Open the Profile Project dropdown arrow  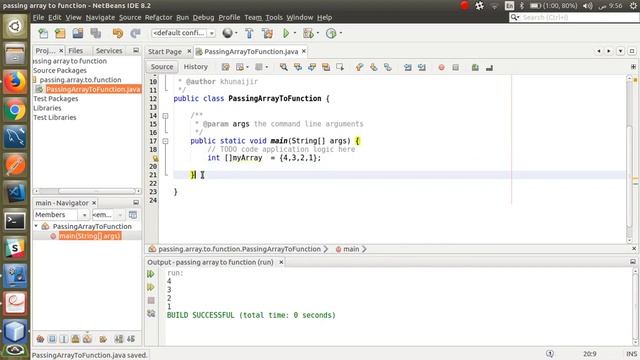(340, 33)
